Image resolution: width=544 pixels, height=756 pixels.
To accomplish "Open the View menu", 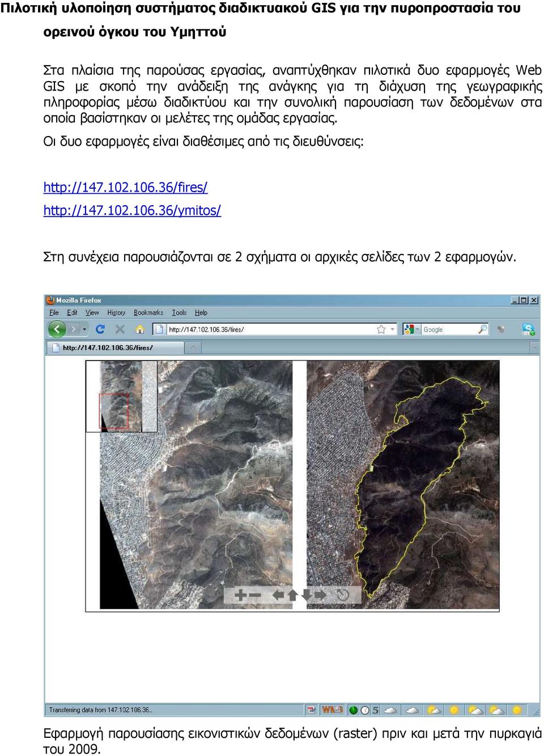I will [92, 312].
